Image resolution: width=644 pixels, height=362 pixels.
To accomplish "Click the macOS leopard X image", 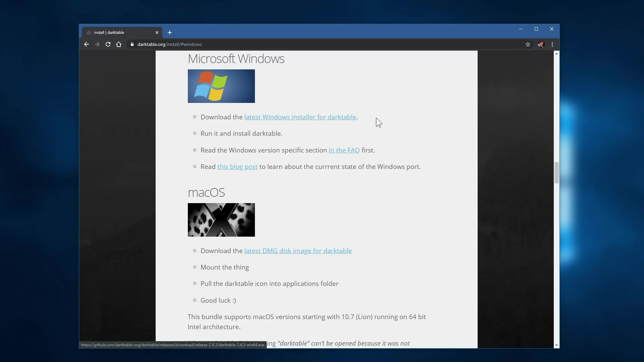I will click(x=221, y=220).
